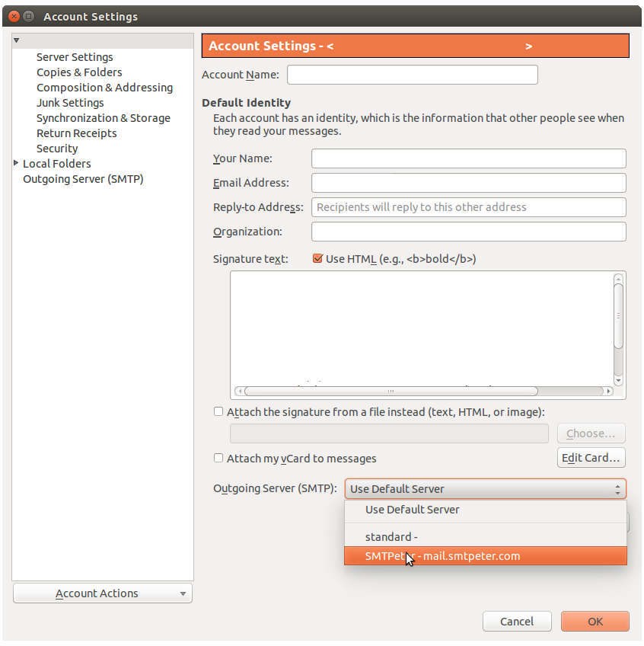Open the Account Actions menu
Viewport: 644px width, 646px height.
tap(102, 593)
